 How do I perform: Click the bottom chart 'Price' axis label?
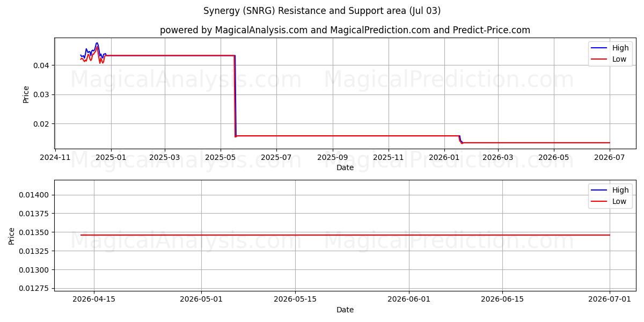click(x=12, y=235)
